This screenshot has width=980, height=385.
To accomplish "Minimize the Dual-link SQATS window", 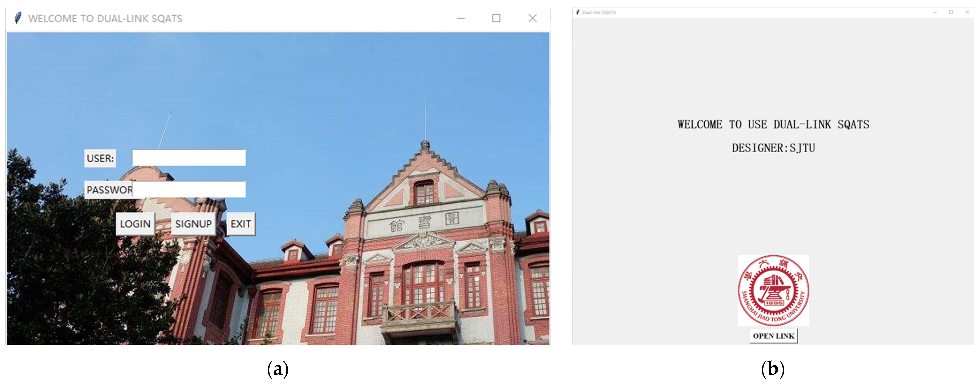I will coord(935,12).
